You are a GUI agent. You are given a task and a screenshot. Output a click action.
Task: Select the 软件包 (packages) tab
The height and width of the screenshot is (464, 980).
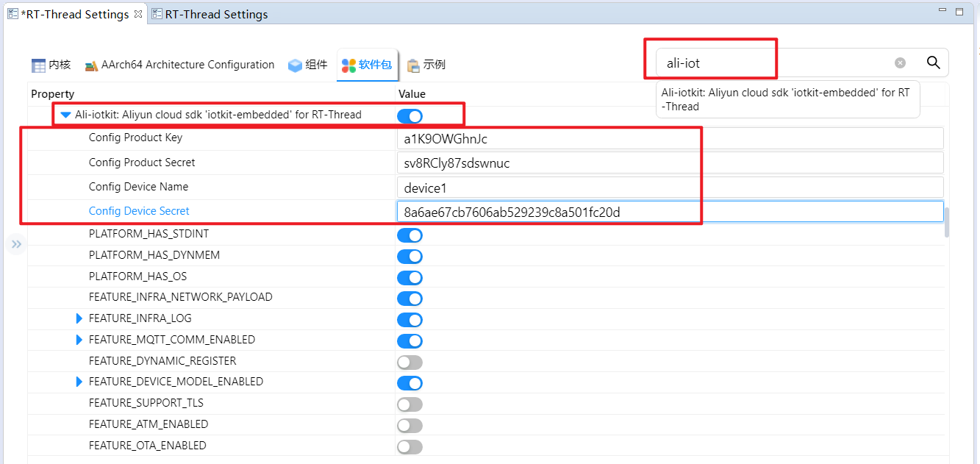click(x=367, y=65)
